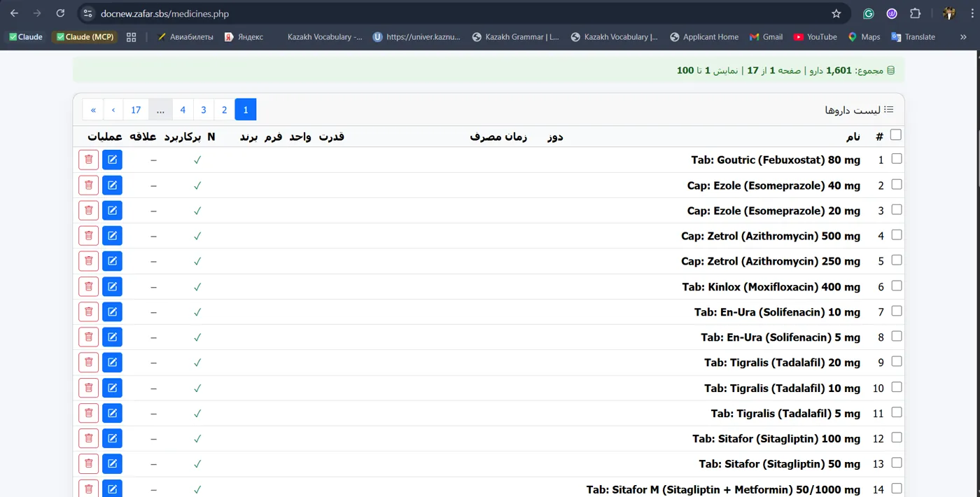This screenshot has height=497, width=980.
Task: Delete Kinlox (Moxifloxacin) 400 mg
Action: tap(88, 286)
